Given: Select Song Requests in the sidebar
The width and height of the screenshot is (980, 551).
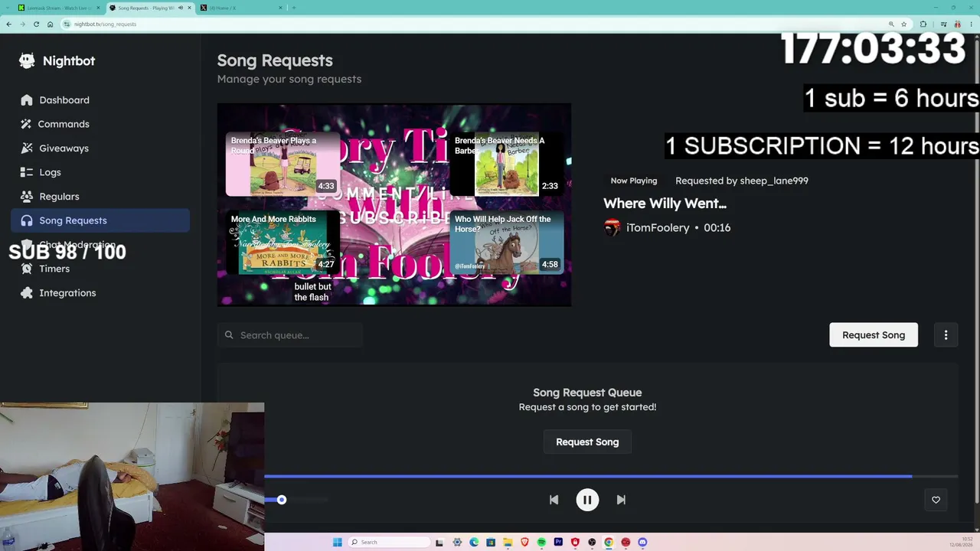Looking at the screenshot, I should click(x=100, y=220).
